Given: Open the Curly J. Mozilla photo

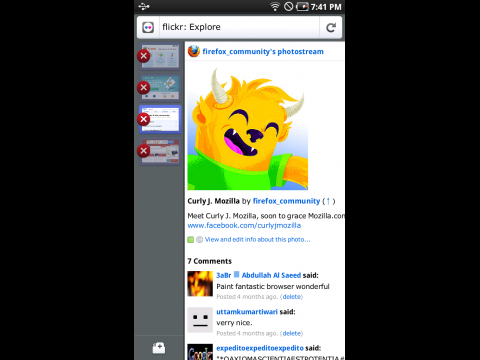Looking at the screenshot, I should (x=248, y=128).
